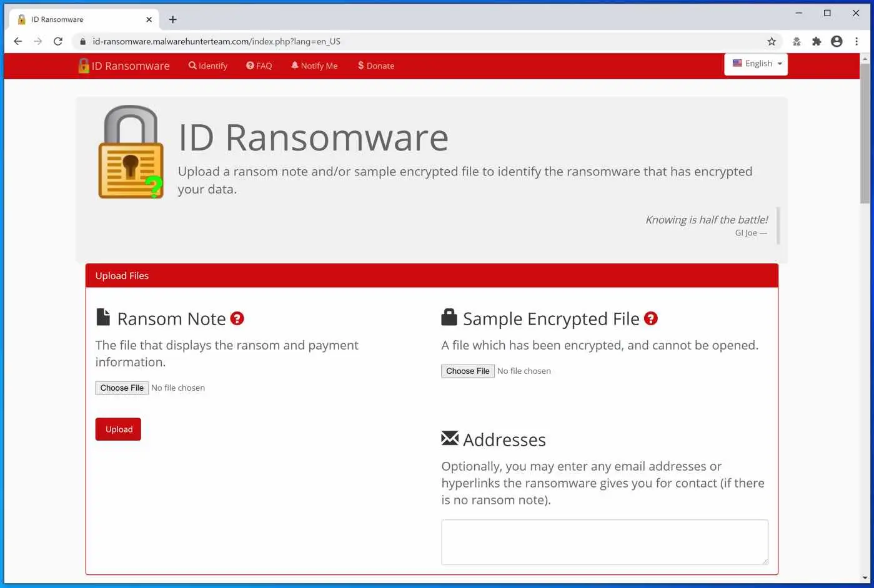
Task: Open the Chrome three-dot menu
Action: tap(857, 41)
